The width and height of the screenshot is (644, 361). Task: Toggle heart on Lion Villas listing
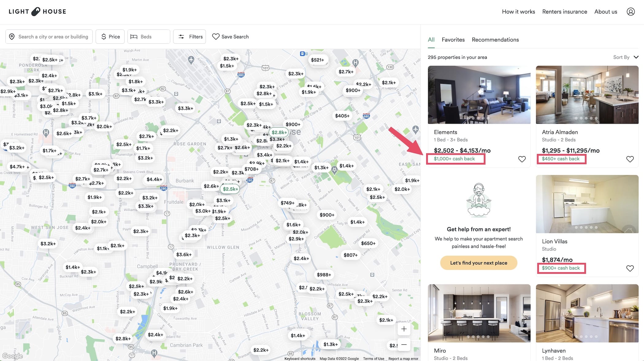(x=630, y=268)
